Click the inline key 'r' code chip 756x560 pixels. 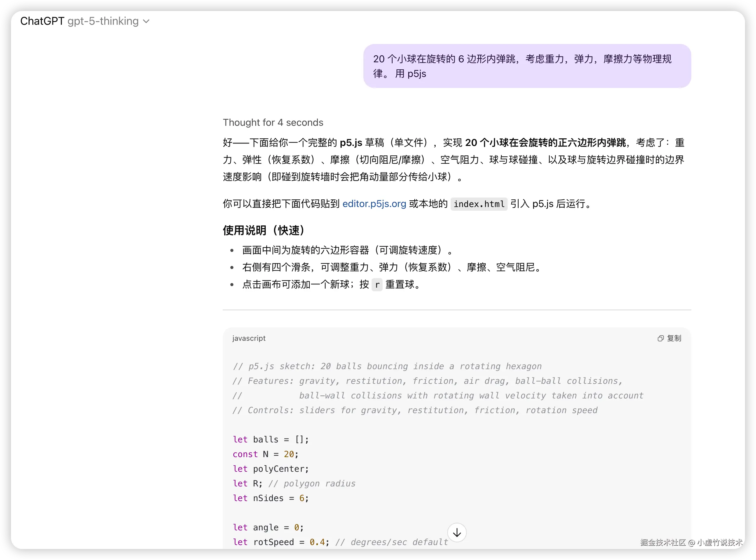[377, 285]
